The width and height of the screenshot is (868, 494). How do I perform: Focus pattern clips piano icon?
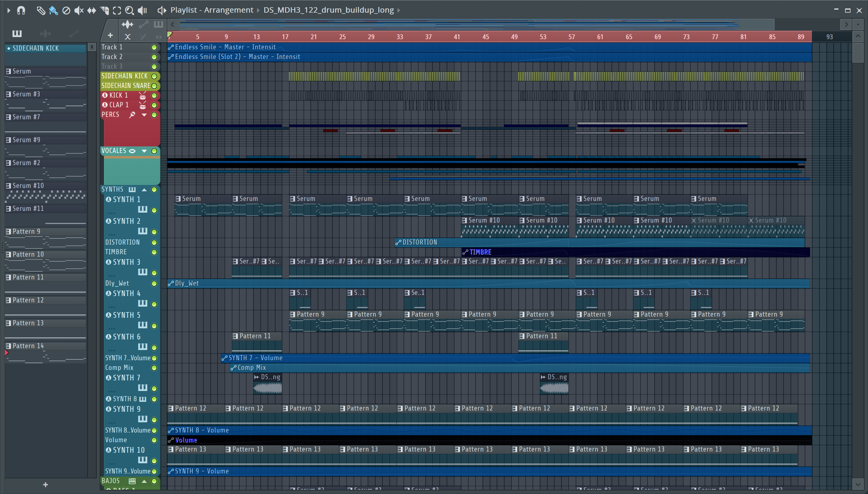coord(159,24)
